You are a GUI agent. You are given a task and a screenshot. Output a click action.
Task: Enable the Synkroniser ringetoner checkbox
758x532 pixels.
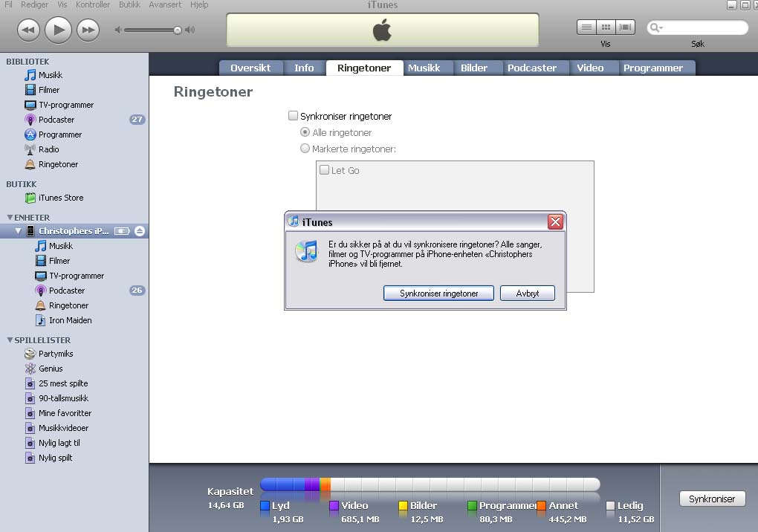(x=293, y=115)
